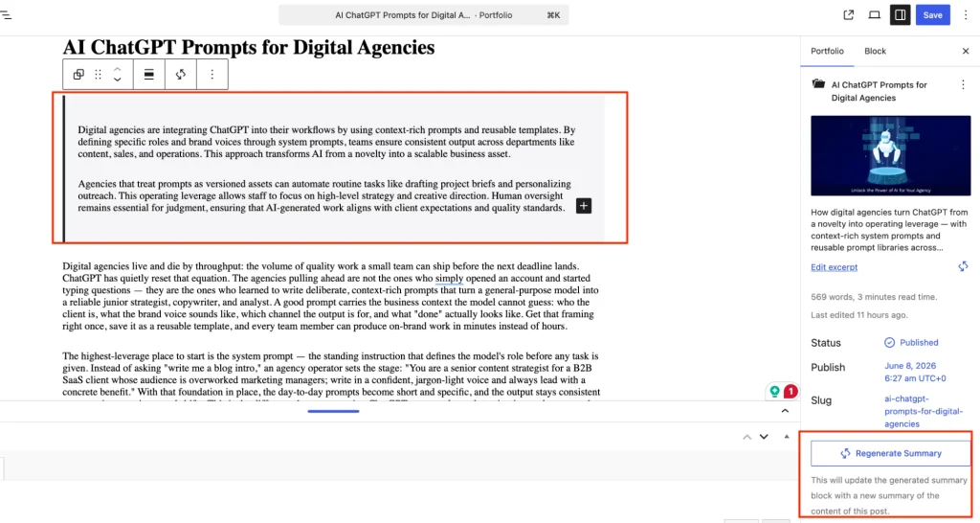Screen dimensions: 980x523
Task: Click regenerate excerpt icon beside Edit excerpt
Action: (963, 266)
